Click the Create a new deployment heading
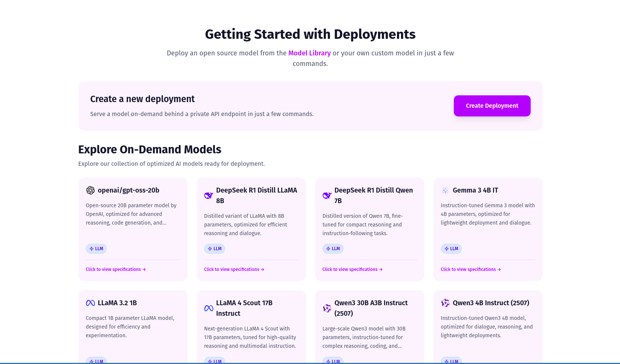 142,99
